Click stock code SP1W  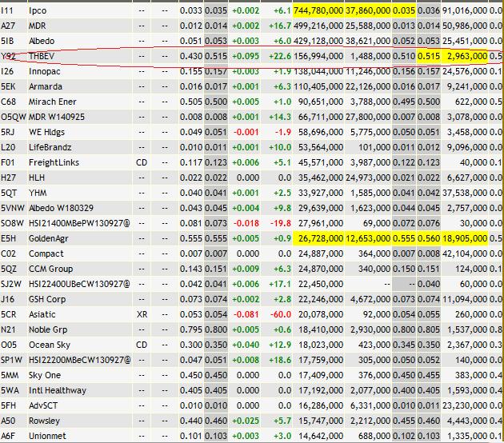tap(11, 360)
